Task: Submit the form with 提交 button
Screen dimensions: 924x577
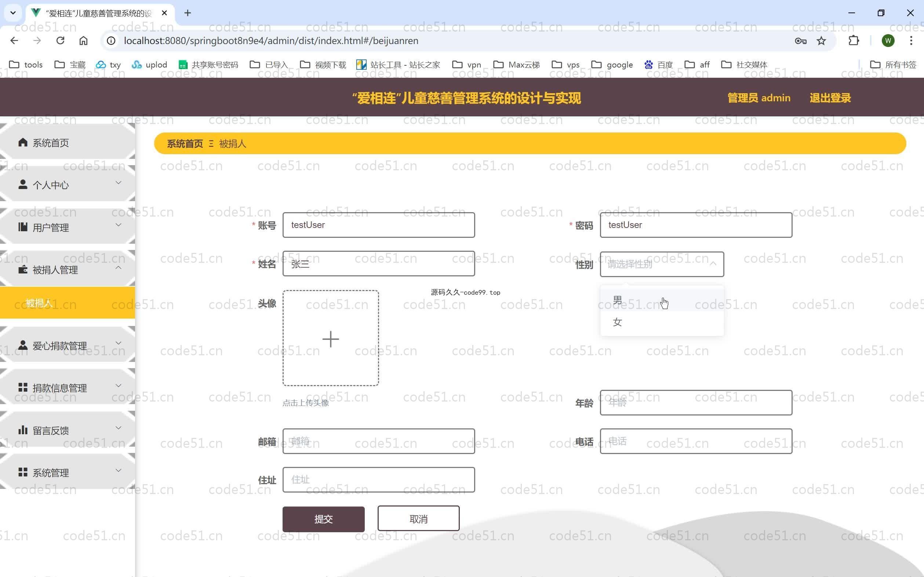Action: pos(323,519)
